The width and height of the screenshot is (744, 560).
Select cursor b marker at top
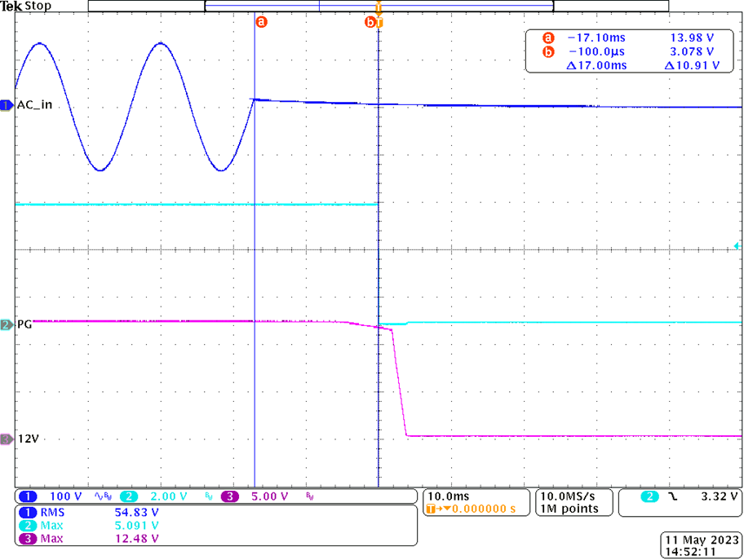click(370, 22)
